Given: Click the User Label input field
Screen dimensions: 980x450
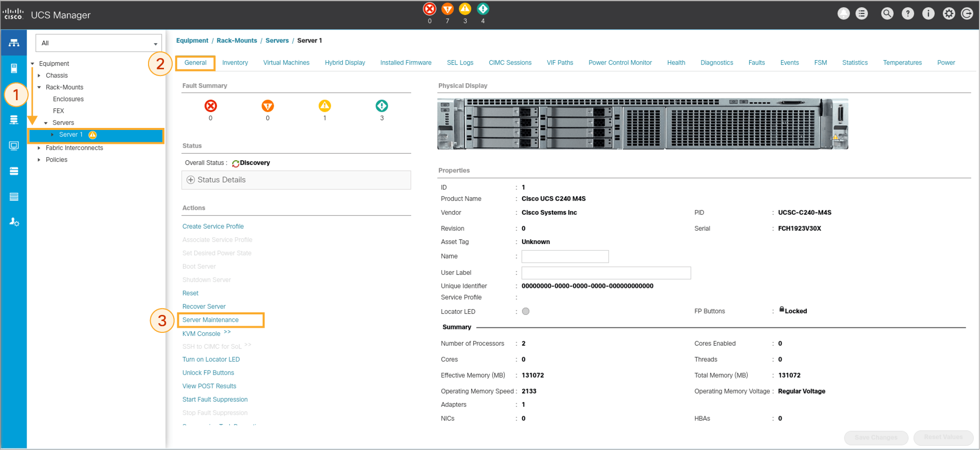Looking at the screenshot, I should click(606, 273).
